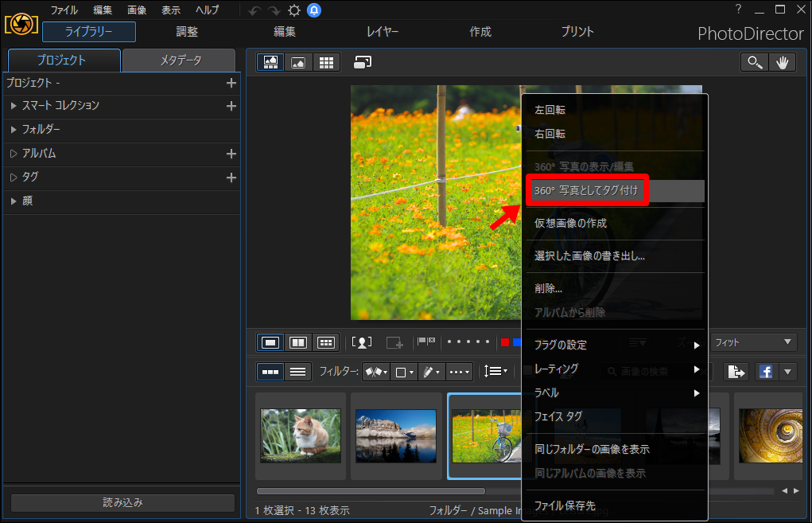Expand the スマート コレクション tree node

(x=14, y=106)
